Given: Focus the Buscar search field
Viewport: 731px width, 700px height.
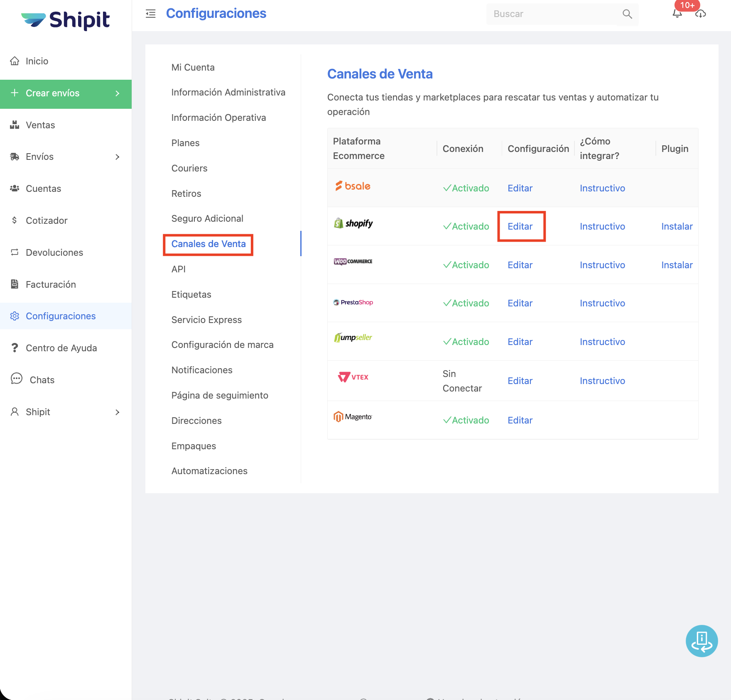Looking at the screenshot, I should (x=552, y=14).
